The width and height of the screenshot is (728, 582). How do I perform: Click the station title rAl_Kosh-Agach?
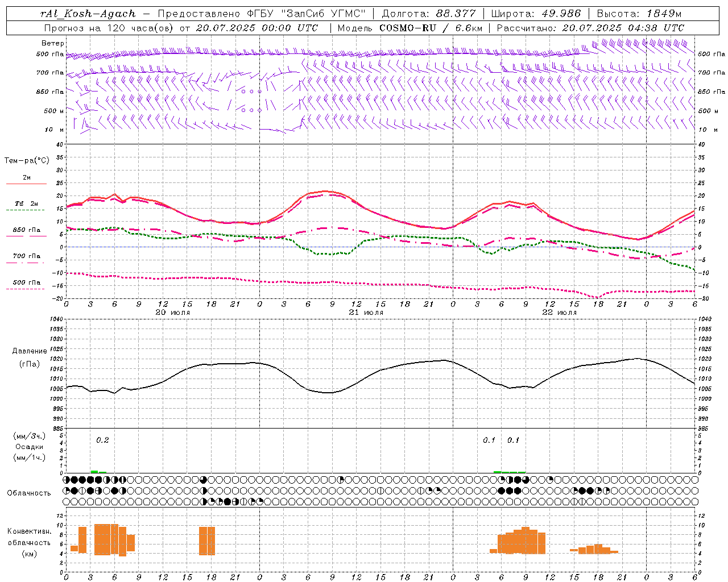pos(88,14)
